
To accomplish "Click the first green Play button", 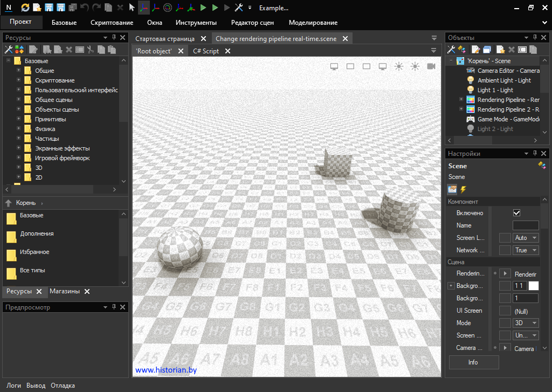I will (203, 8).
